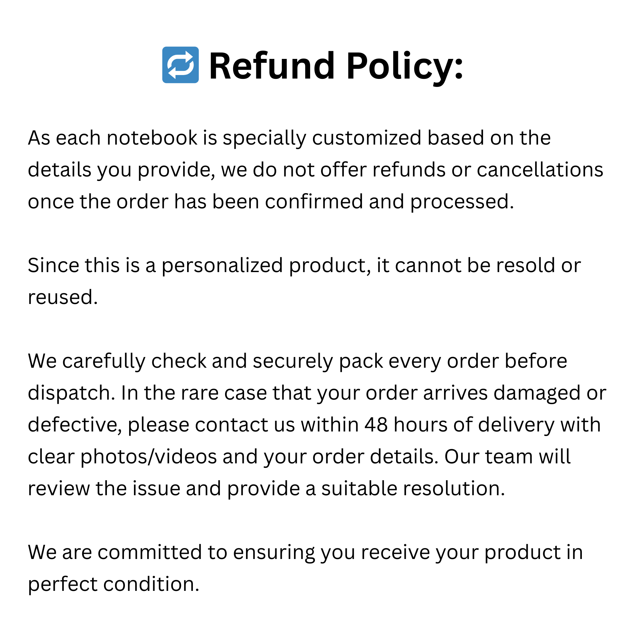
Task: Click the word "reused."
Action: coord(63,297)
